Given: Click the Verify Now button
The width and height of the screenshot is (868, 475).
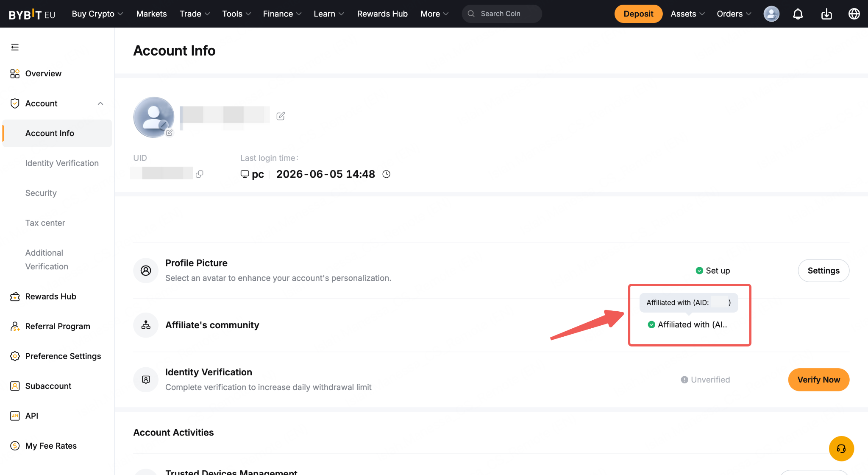Looking at the screenshot, I should [819, 380].
